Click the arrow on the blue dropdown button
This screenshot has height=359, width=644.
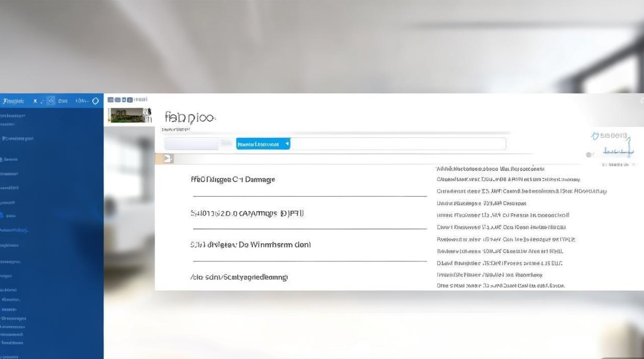[287, 144]
